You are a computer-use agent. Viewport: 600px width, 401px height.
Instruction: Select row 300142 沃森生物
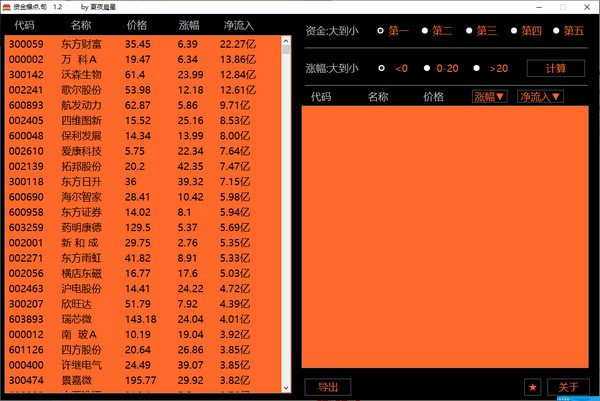click(143, 75)
